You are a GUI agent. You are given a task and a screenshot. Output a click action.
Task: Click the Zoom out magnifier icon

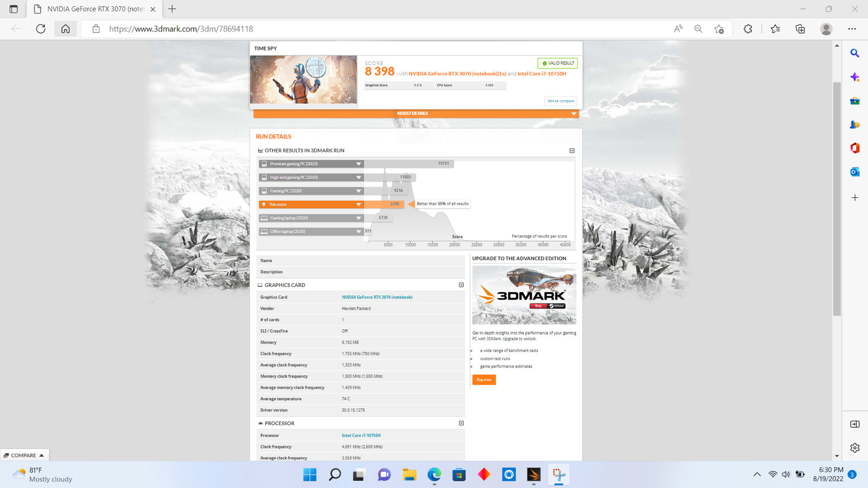click(698, 29)
